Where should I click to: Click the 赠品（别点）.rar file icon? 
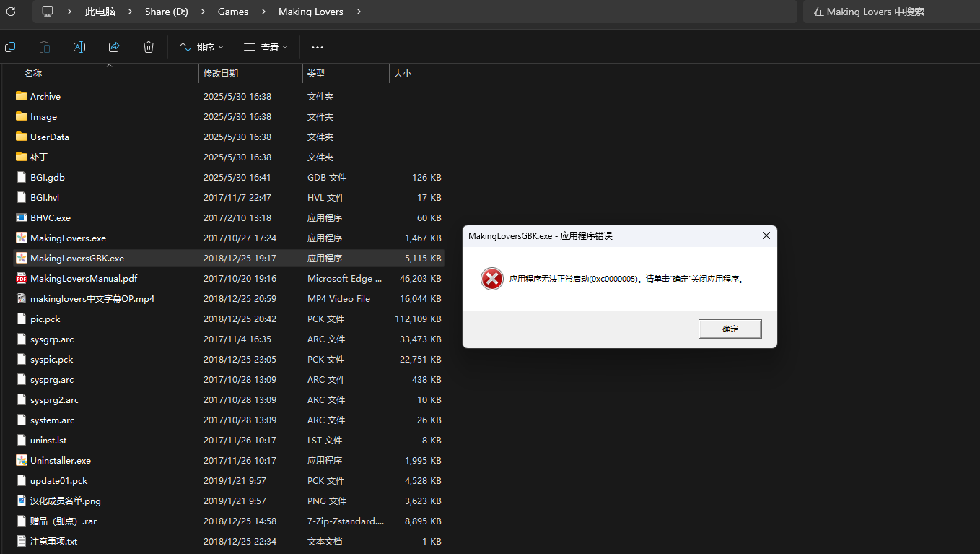(22, 521)
